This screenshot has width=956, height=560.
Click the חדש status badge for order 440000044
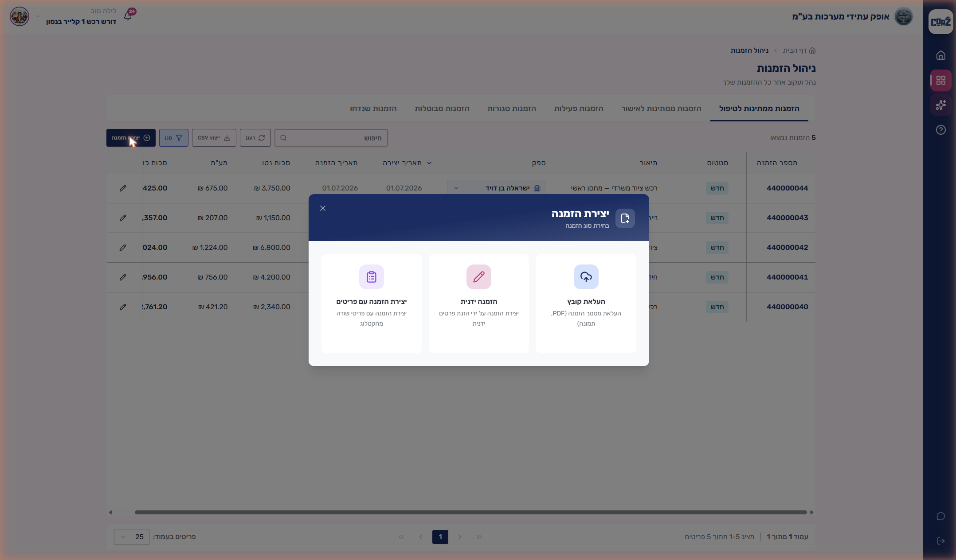click(717, 188)
